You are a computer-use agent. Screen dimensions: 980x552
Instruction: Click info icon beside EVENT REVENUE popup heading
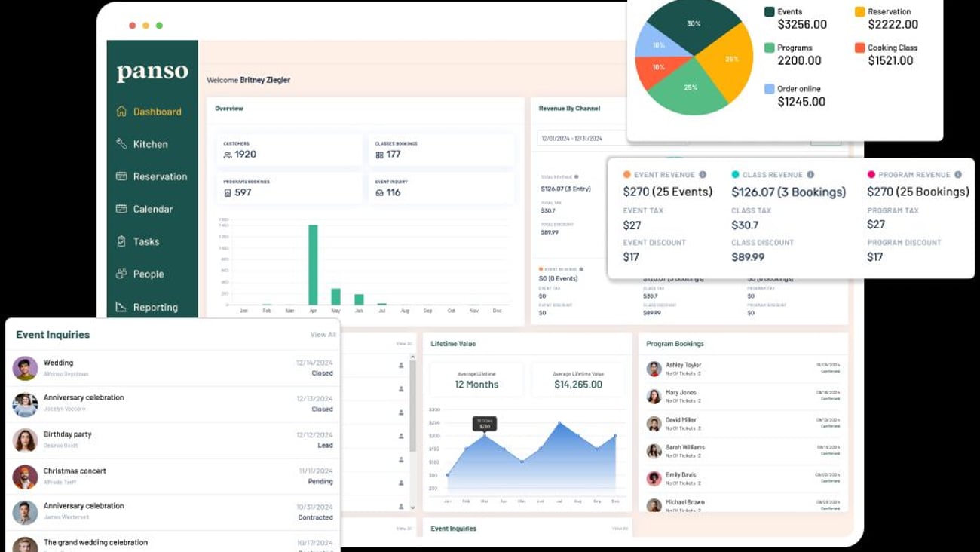(703, 175)
